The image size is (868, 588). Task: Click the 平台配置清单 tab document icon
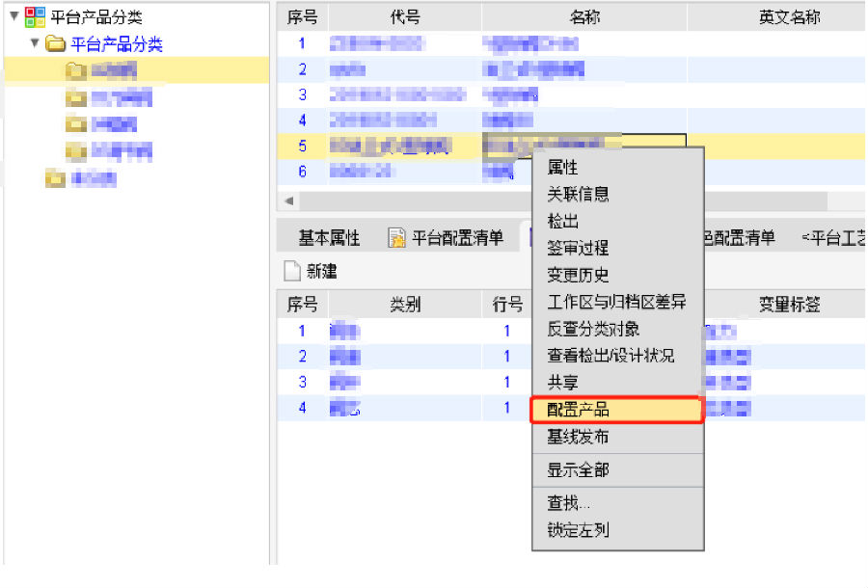[x=397, y=238]
